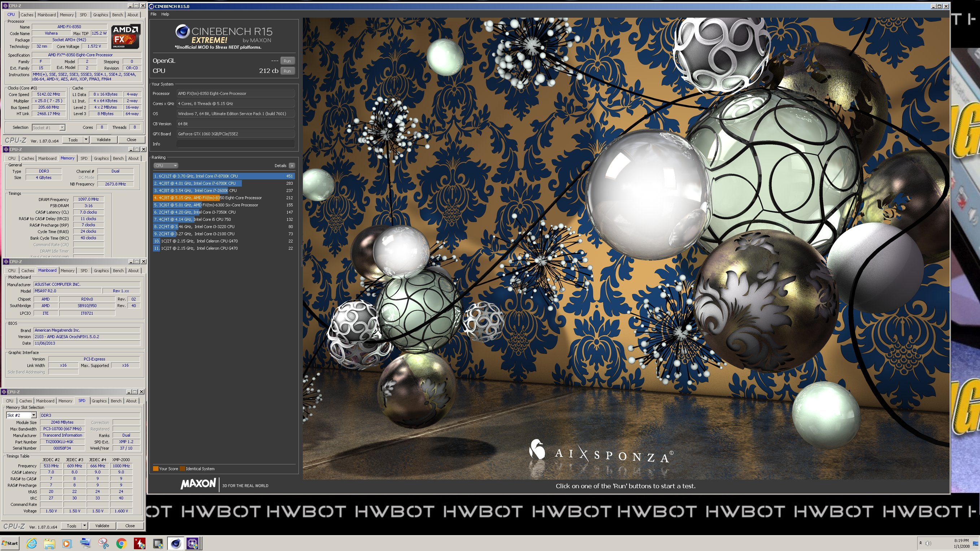The image size is (980, 551).
Task: Open Memory tab in the SPD CPU-Z window
Action: pos(65,401)
